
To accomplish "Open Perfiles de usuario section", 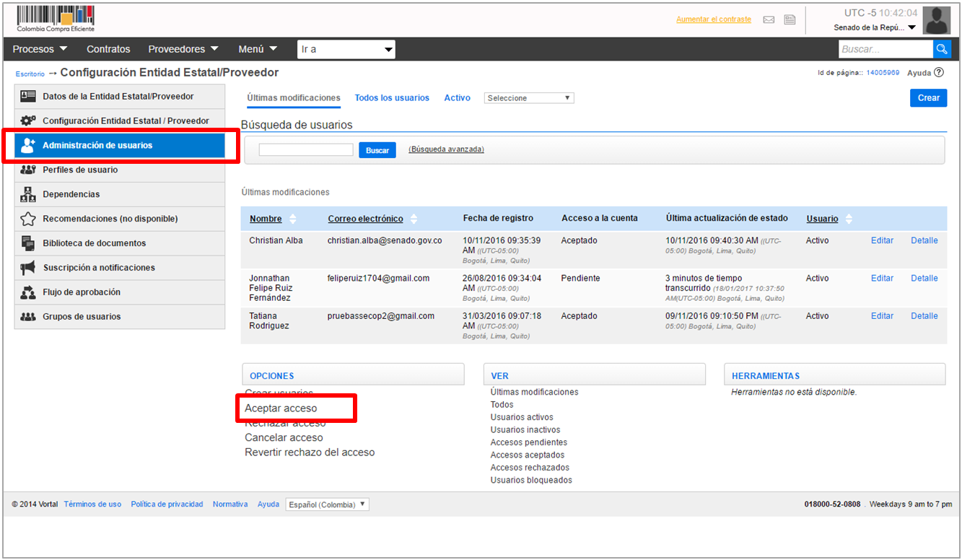I will [120, 170].
